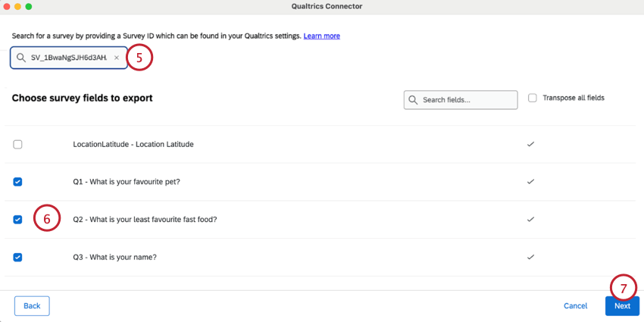644x322 pixels.
Task: Click the 'Transpose all fields' label text
Action: [x=574, y=98]
